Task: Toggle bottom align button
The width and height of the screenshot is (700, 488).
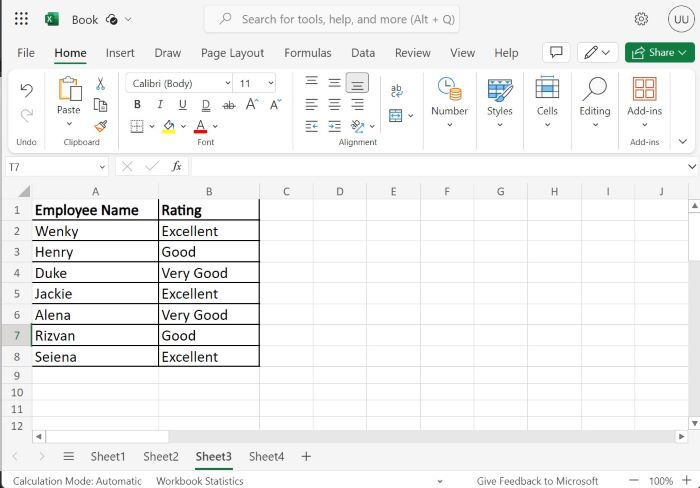Action: pyautogui.click(x=357, y=83)
